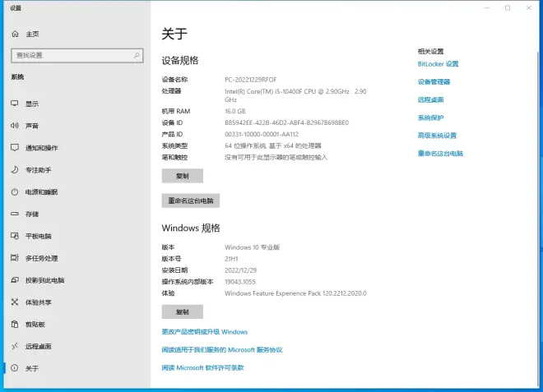Click the 通知和操作 notification icon
The image size is (543, 392).
[15, 148]
